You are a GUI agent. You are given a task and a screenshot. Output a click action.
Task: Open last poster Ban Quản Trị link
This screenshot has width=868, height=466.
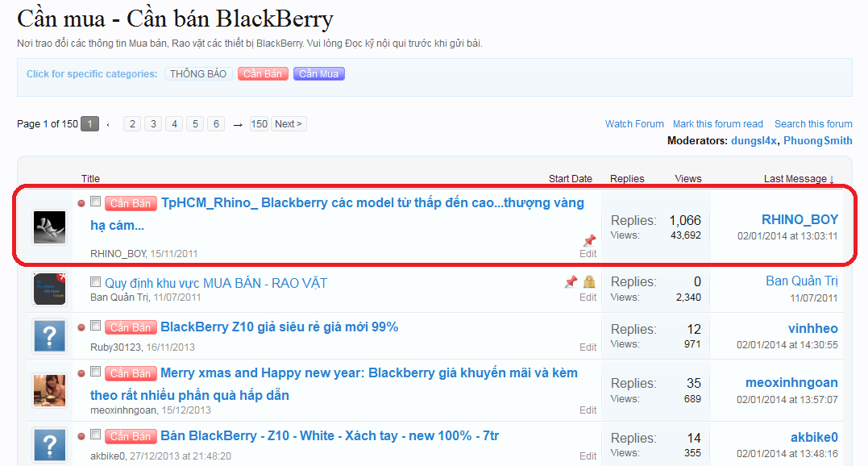[802, 281]
